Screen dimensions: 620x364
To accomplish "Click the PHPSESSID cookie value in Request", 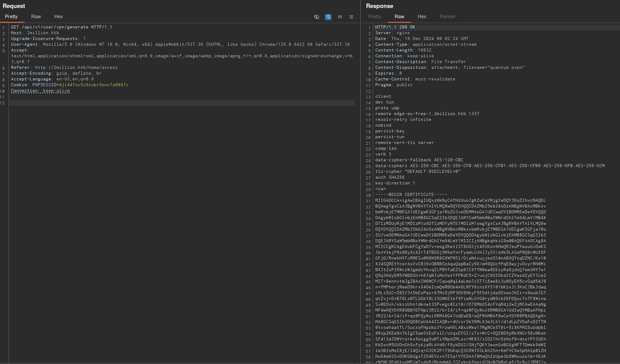I will click(93, 85).
